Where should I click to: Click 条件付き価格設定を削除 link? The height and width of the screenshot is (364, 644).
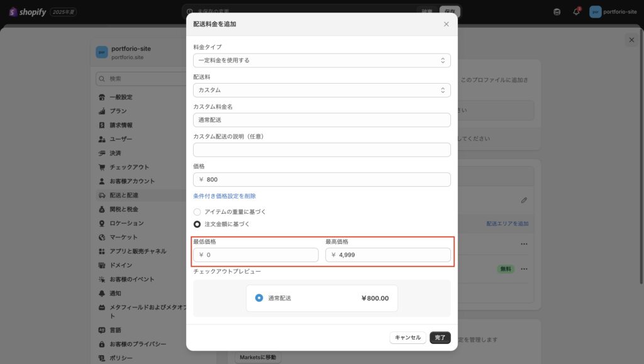(225, 196)
